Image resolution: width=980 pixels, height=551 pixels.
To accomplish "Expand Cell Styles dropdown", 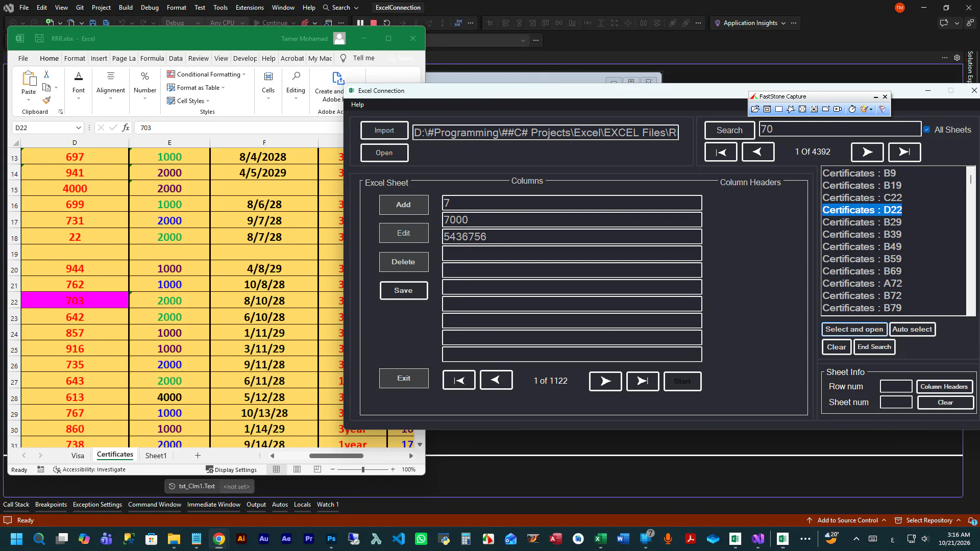I will pyautogui.click(x=188, y=101).
